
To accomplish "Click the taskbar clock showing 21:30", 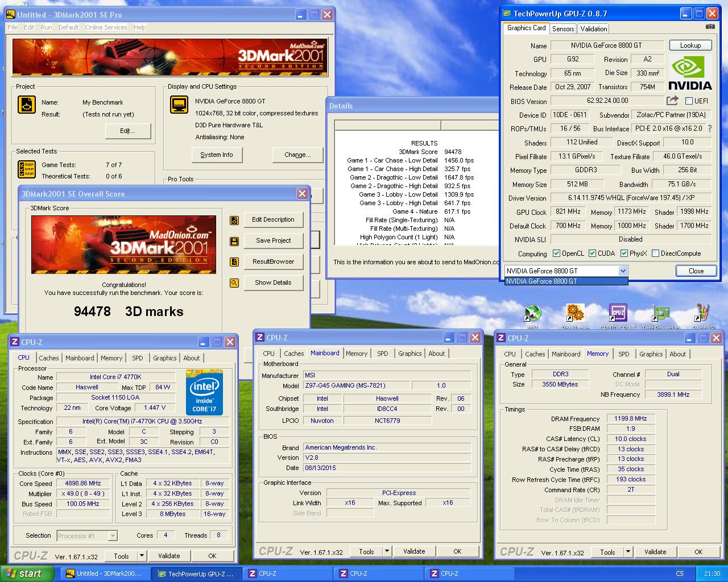I will coord(712,573).
